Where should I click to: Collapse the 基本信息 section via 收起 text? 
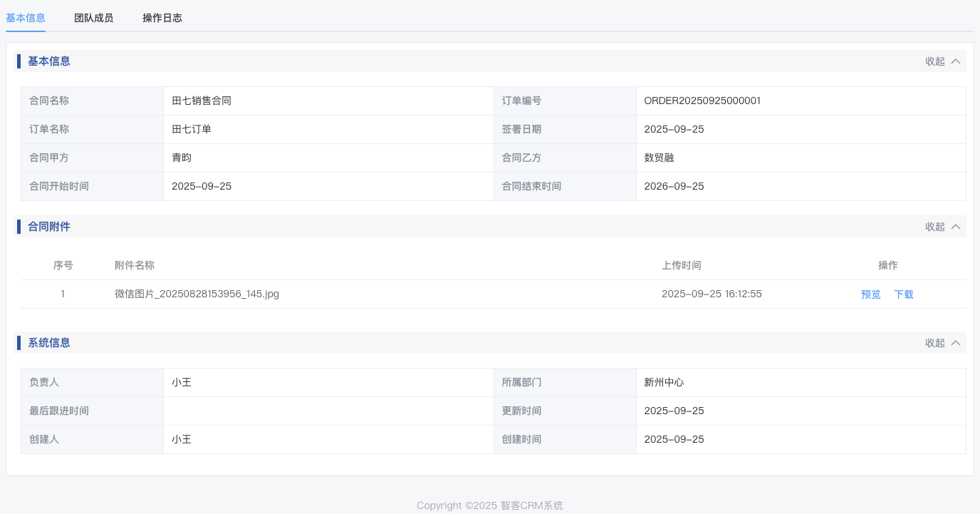click(934, 61)
